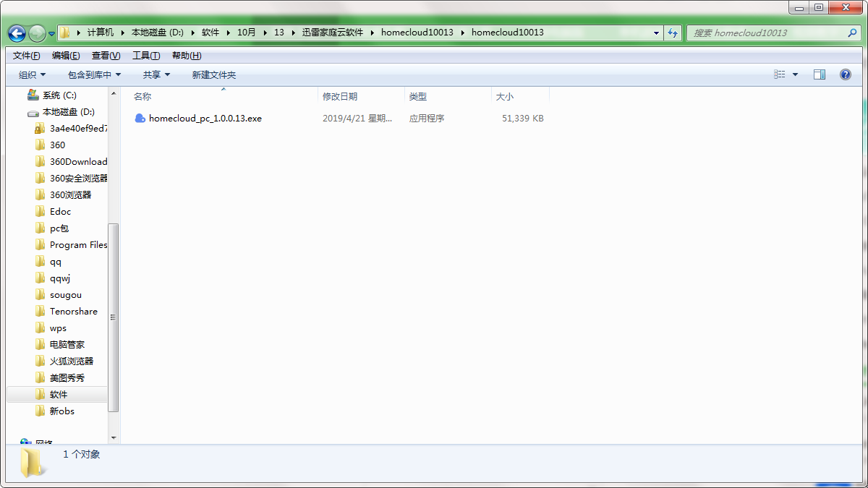Open the 文件(F) menu
868x488 pixels.
coord(27,56)
